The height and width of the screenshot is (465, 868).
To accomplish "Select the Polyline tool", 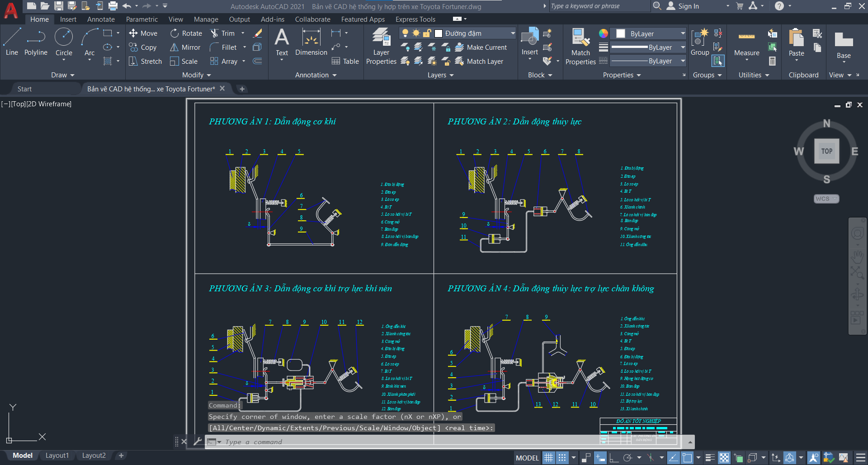I will pos(36,42).
